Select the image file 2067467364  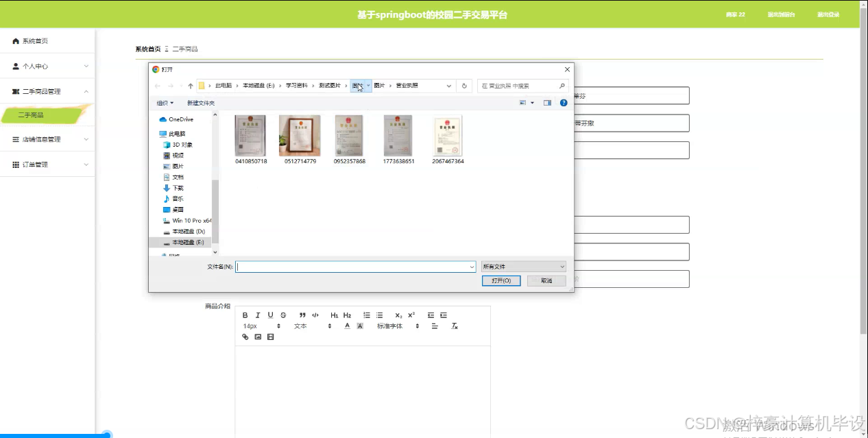[448, 140]
